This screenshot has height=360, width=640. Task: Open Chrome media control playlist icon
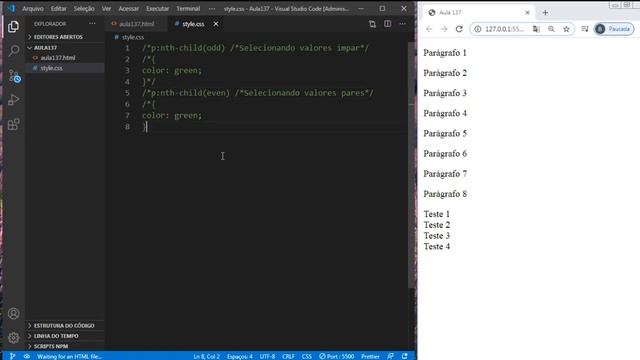click(x=585, y=29)
